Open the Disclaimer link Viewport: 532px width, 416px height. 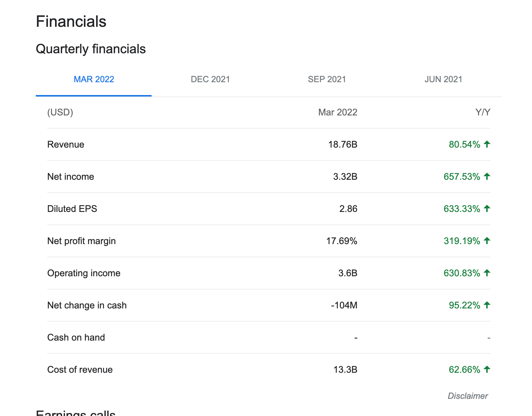468,396
